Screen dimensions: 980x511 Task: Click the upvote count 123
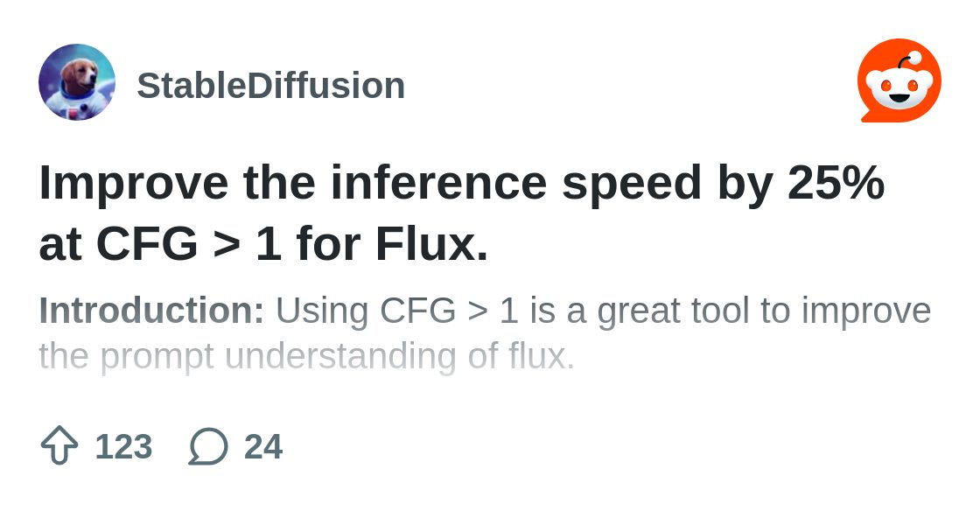tap(123, 446)
